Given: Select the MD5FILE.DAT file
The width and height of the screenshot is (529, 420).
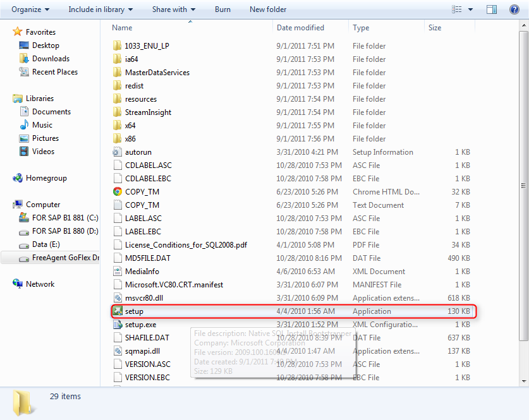Looking at the screenshot, I should (x=148, y=258).
